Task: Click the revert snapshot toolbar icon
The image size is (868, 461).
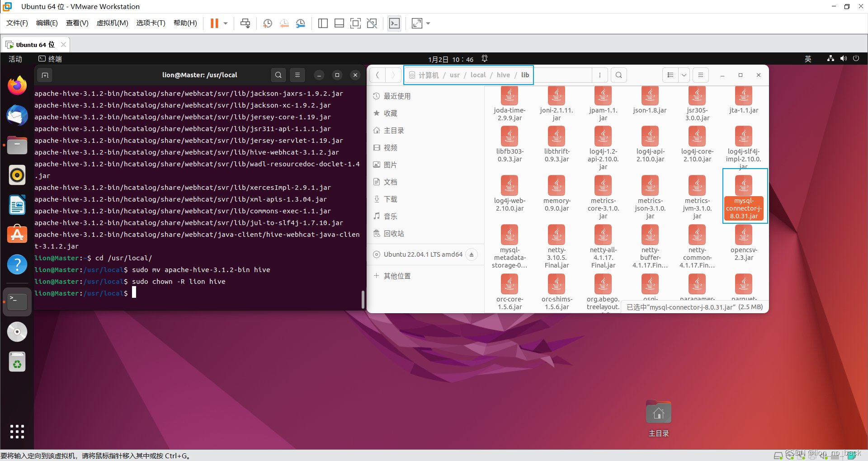Action: point(284,23)
